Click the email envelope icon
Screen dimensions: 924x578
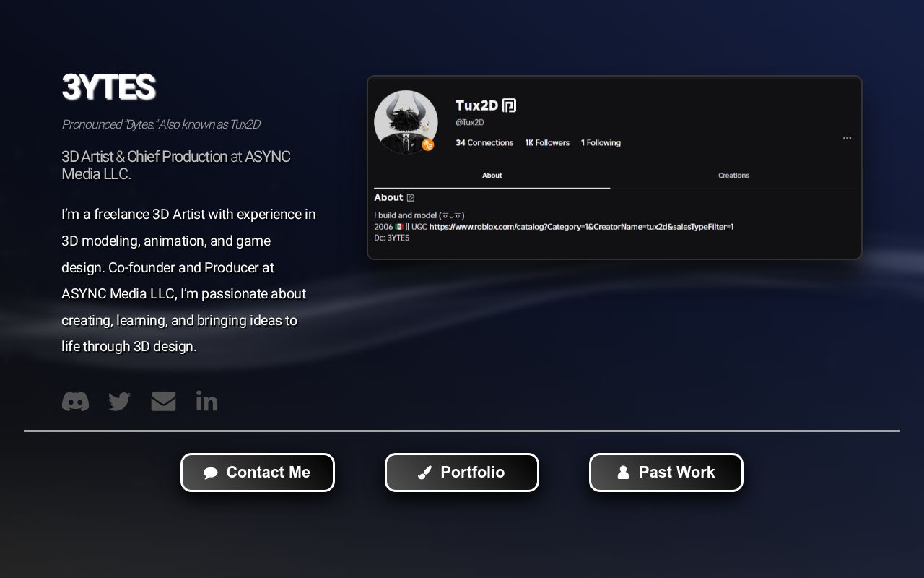point(163,401)
